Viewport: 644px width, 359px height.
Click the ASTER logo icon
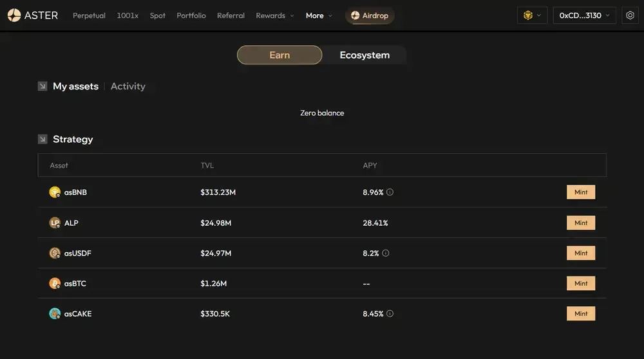(14, 15)
